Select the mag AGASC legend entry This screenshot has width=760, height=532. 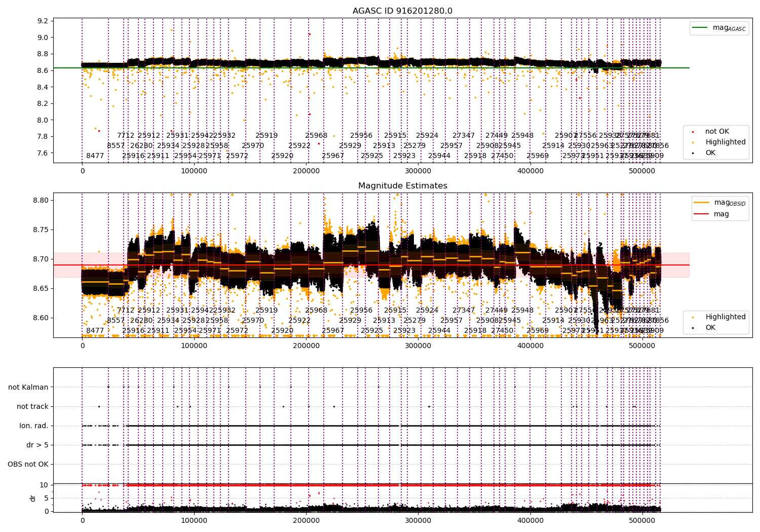click(719, 28)
